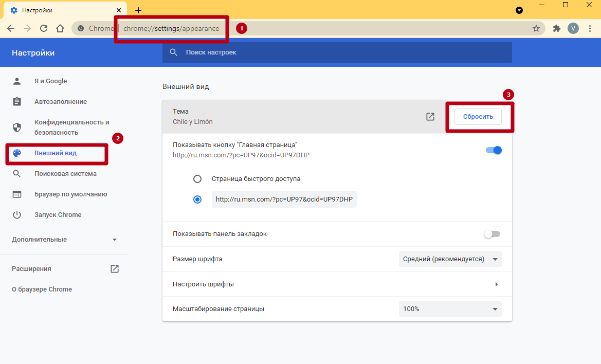The image size is (601, 364).
Task: Click the 'Сбросить' theme reset button
Action: 478,117
